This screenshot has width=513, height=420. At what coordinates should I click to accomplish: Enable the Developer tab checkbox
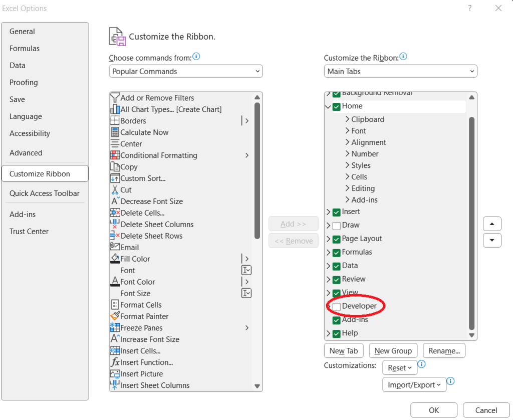coord(337,306)
